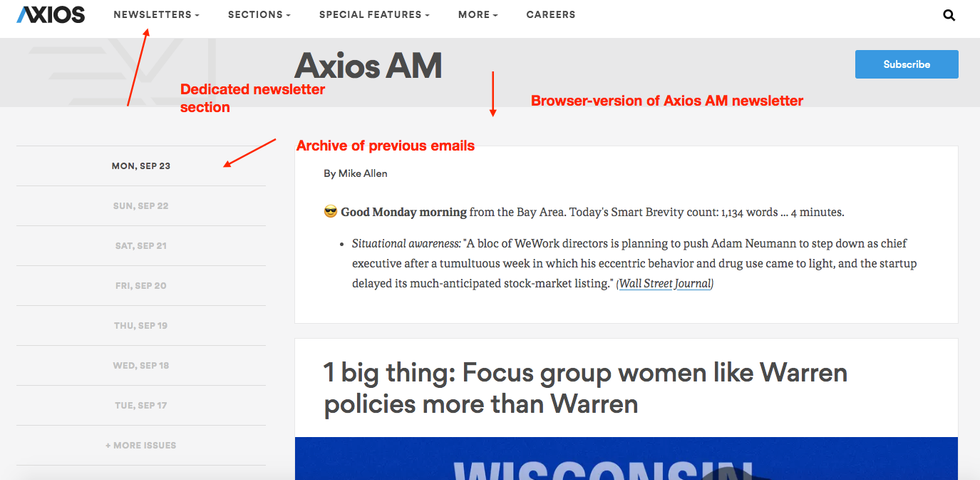980x480 pixels.
Task: Select the Mon, Sep 23 issue
Action: click(141, 166)
